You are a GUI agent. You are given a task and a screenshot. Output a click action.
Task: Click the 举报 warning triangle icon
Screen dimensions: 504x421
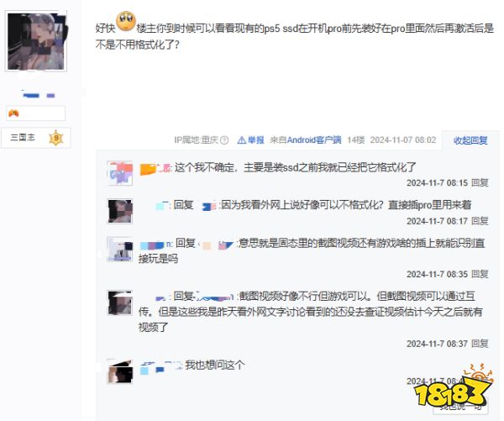click(x=241, y=139)
